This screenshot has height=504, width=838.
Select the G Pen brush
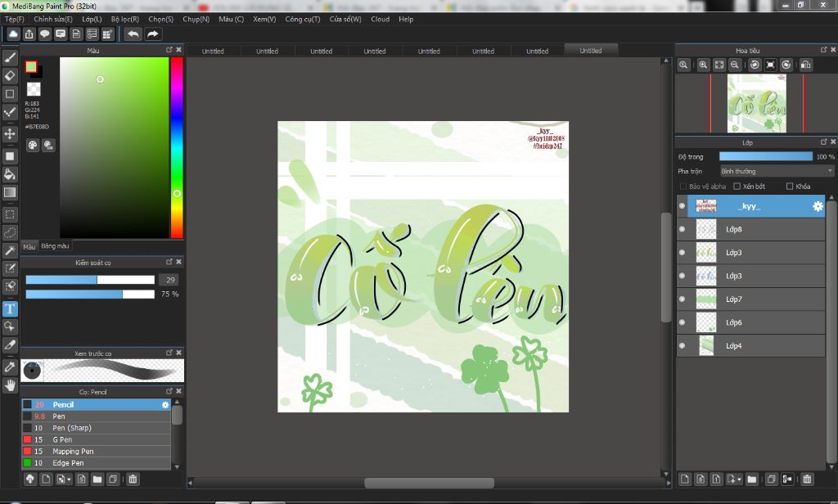point(97,440)
